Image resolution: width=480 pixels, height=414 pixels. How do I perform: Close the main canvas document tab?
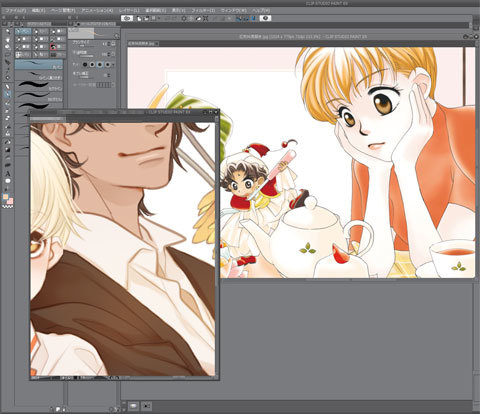[157, 43]
